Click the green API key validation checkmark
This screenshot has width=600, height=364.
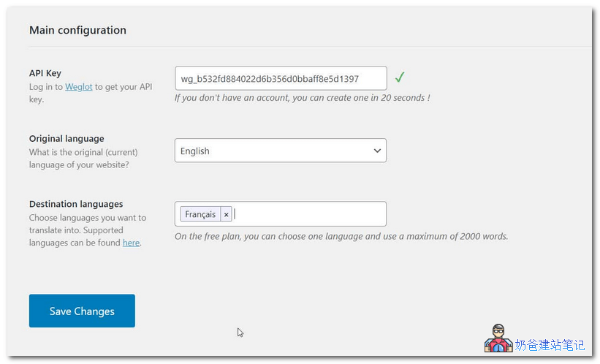400,77
